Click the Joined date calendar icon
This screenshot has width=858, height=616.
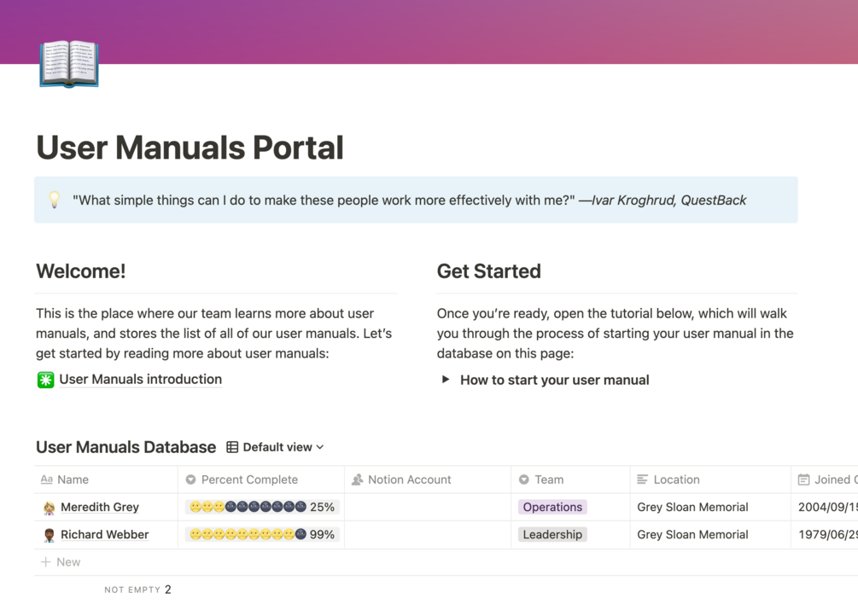(803, 479)
